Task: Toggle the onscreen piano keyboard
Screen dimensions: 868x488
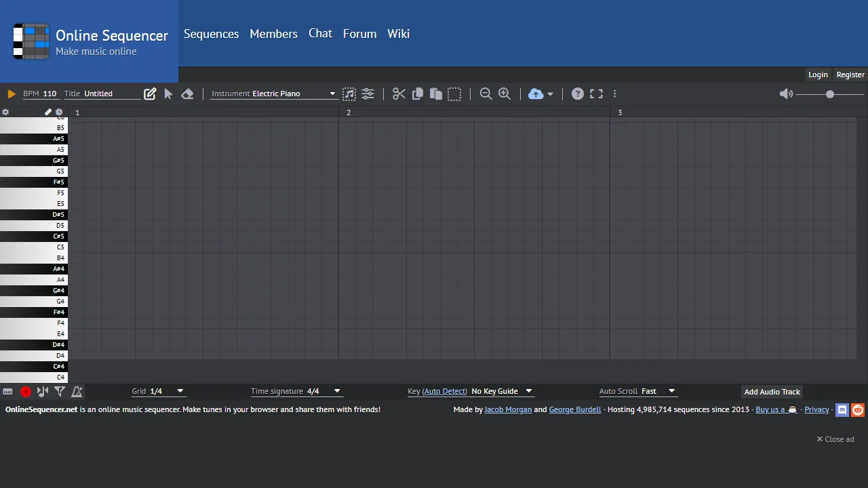Action: coord(7,391)
